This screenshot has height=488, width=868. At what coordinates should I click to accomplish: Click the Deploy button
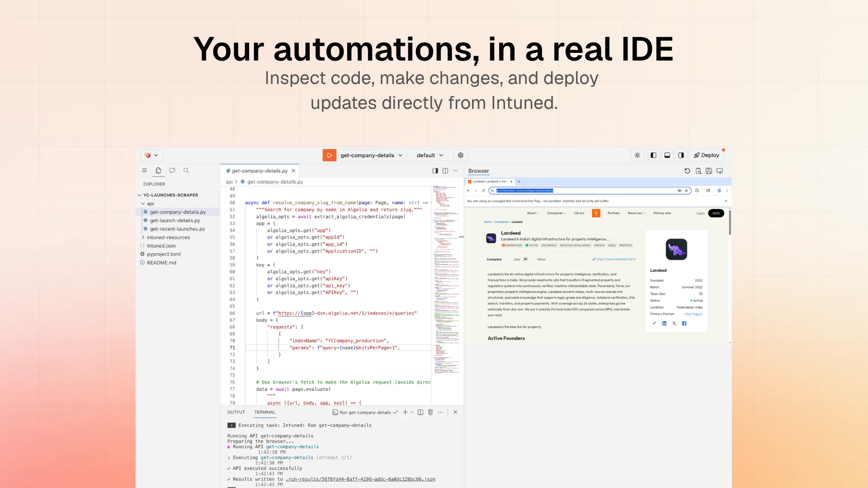click(707, 155)
